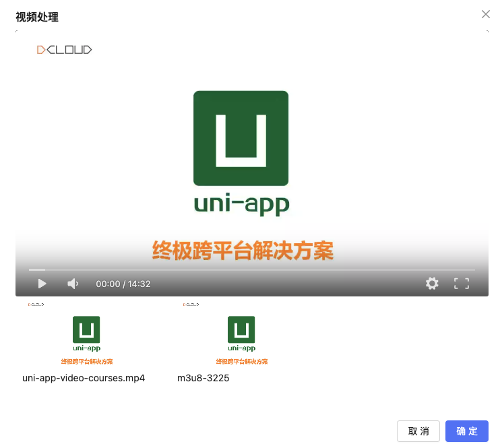The image size is (500, 448).
Task: Click the orange caption in the m3u8-3225 thumbnail
Action: [x=241, y=361]
